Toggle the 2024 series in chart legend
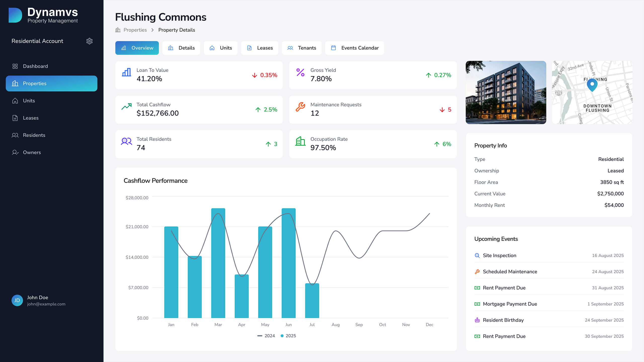 [266, 336]
